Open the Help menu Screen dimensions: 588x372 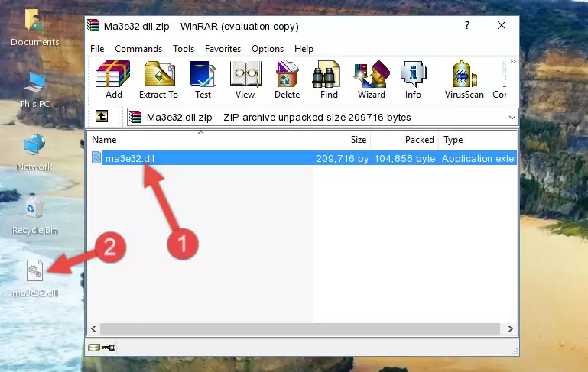304,49
